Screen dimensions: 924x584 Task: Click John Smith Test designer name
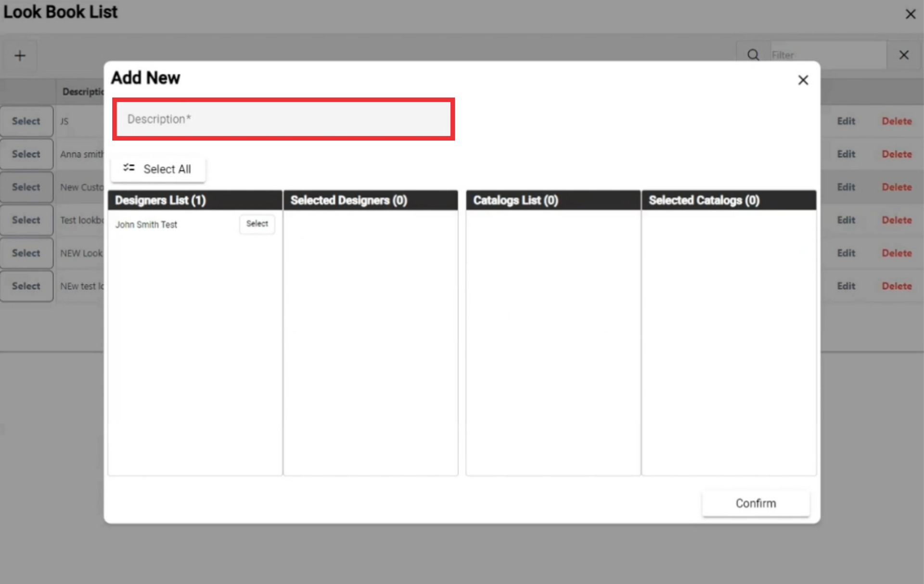pos(146,225)
